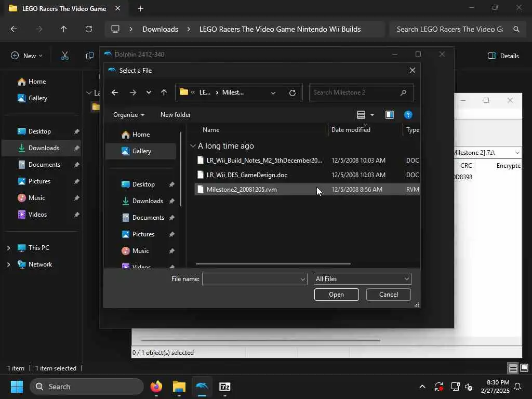Expand This PC in Explorer sidebar
This screenshot has height=399, width=532.
[x=8, y=248]
